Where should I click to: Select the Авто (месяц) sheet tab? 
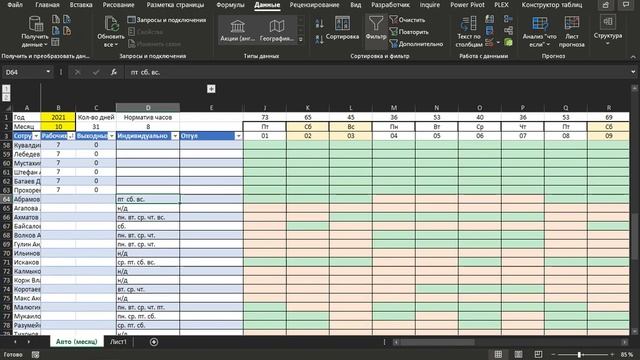pos(76,342)
